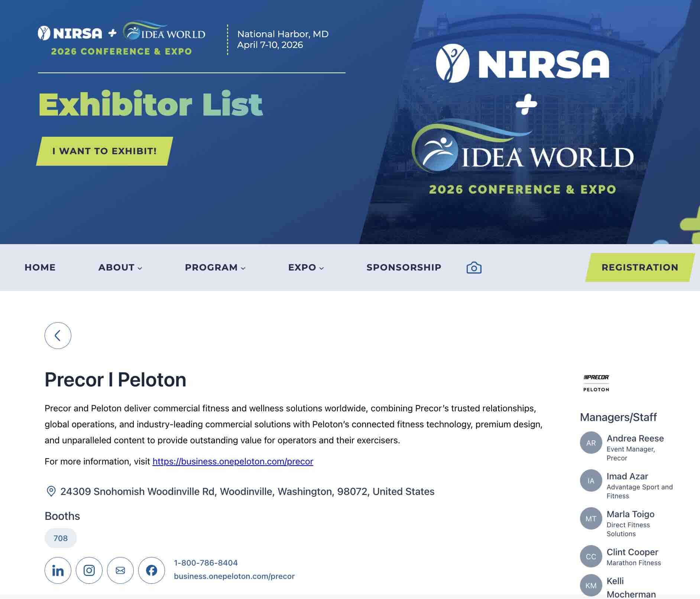Go back using the circular back arrow
700x599 pixels.
click(58, 335)
